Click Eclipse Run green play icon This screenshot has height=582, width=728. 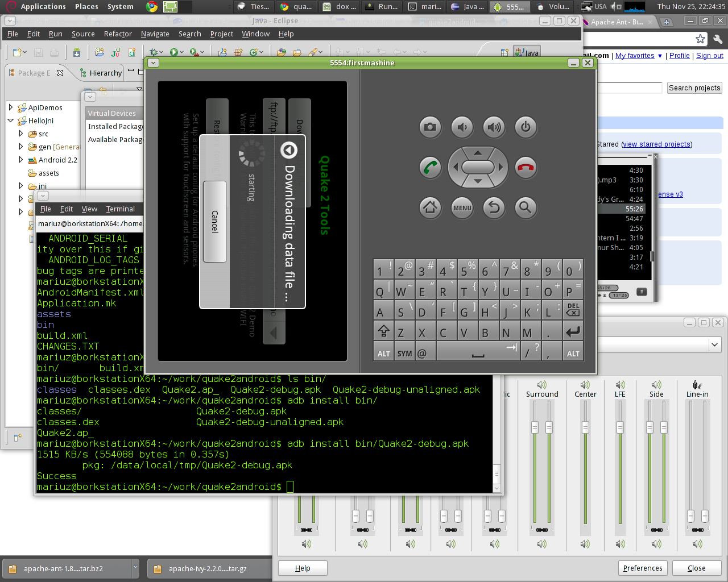click(x=173, y=52)
